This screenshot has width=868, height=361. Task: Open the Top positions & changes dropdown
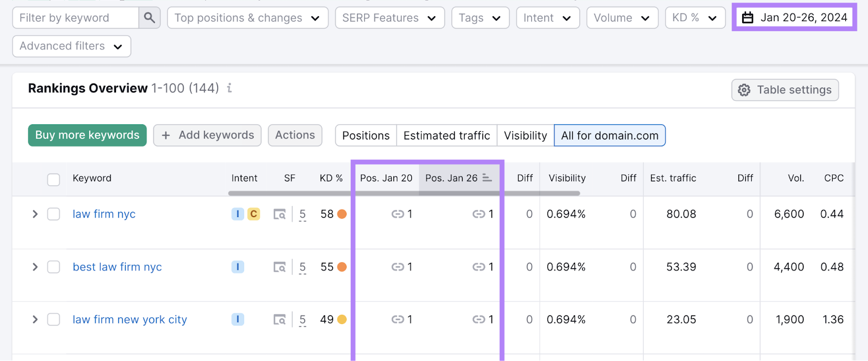click(x=247, y=18)
